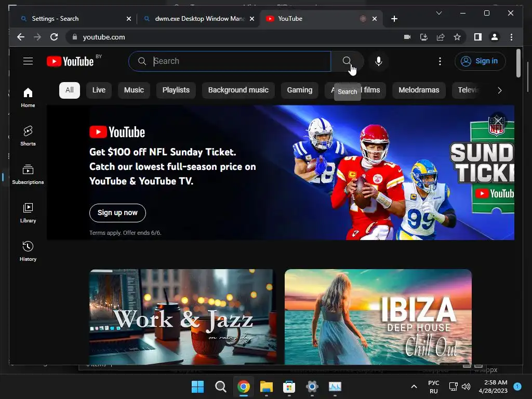
Task: Dismiss the NFL Sunday Ticket banner
Action: point(498,121)
